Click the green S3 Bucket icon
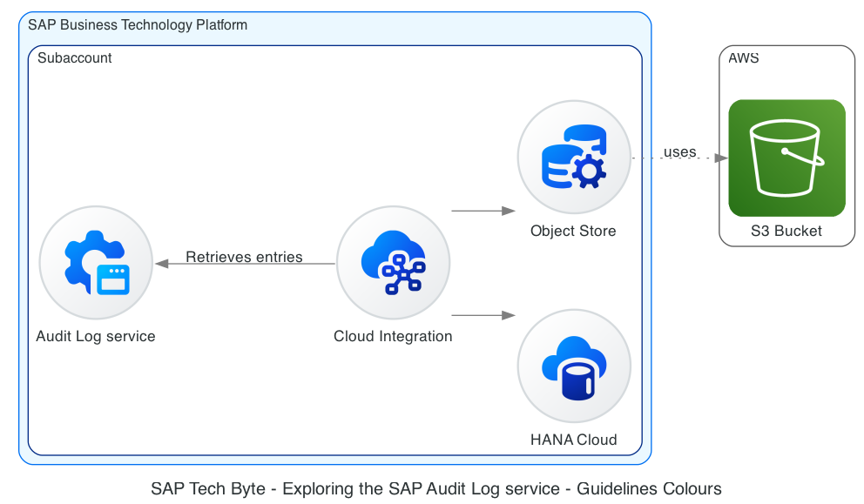 click(786, 158)
